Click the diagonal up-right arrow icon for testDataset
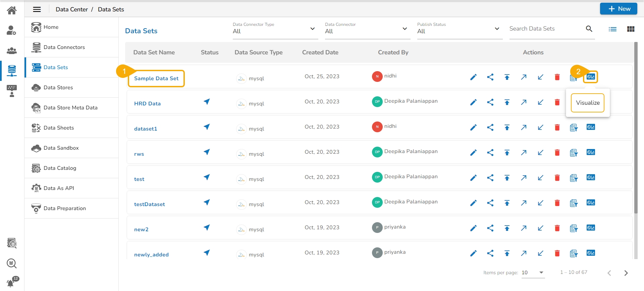 [x=524, y=203]
